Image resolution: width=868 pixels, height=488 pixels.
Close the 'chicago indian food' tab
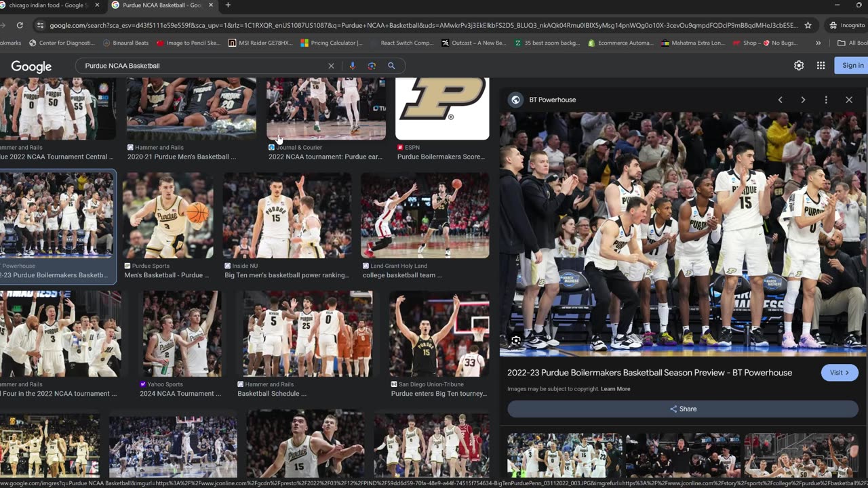(97, 5)
